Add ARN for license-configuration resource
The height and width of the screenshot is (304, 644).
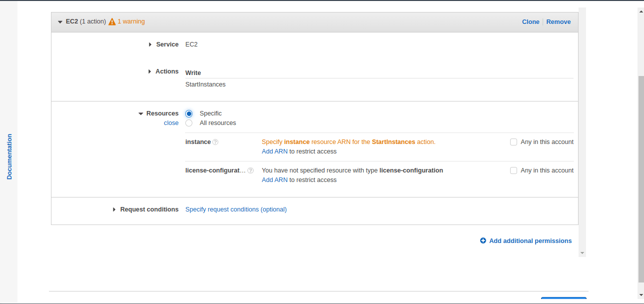(x=275, y=180)
